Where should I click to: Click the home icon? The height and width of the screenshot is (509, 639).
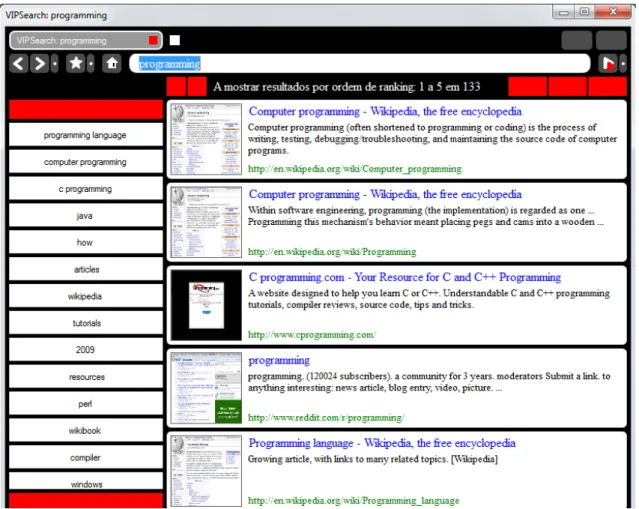click(112, 64)
